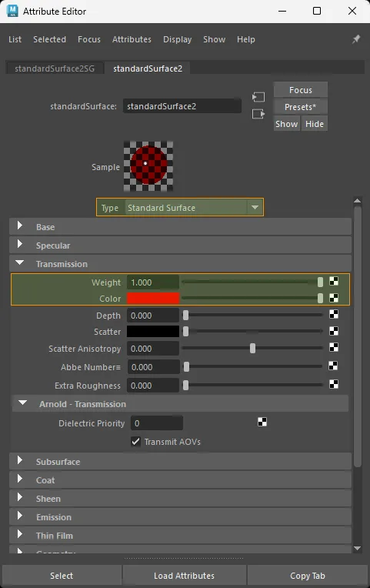Click the checker map icon for Dielectric Priority
Viewport: 370px width, 588px height.
pos(262,423)
